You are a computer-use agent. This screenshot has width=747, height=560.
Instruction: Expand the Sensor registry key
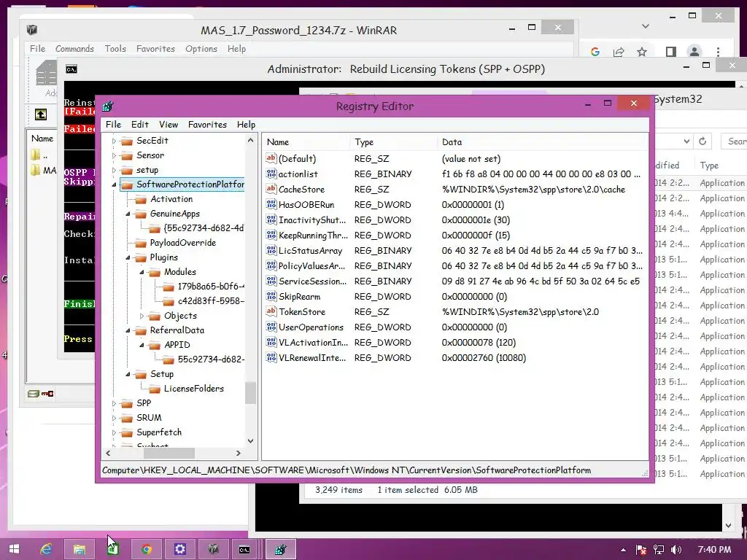tap(114, 155)
